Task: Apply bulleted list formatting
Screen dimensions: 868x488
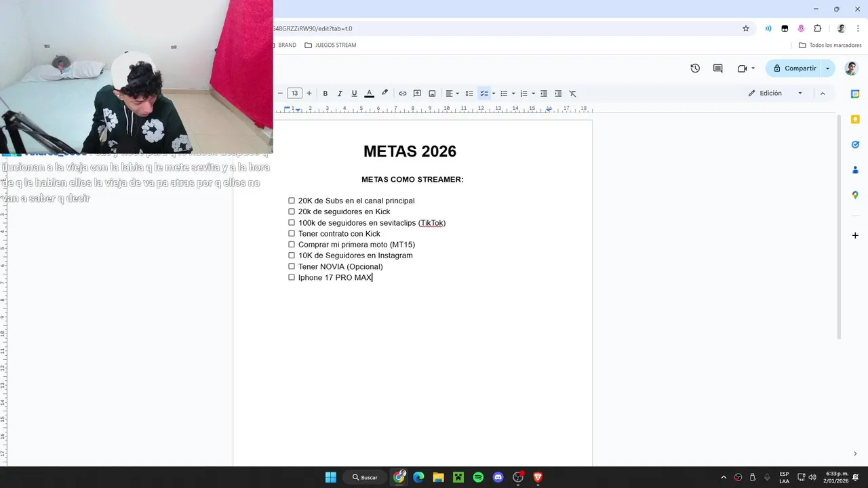Action: [x=504, y=94]
